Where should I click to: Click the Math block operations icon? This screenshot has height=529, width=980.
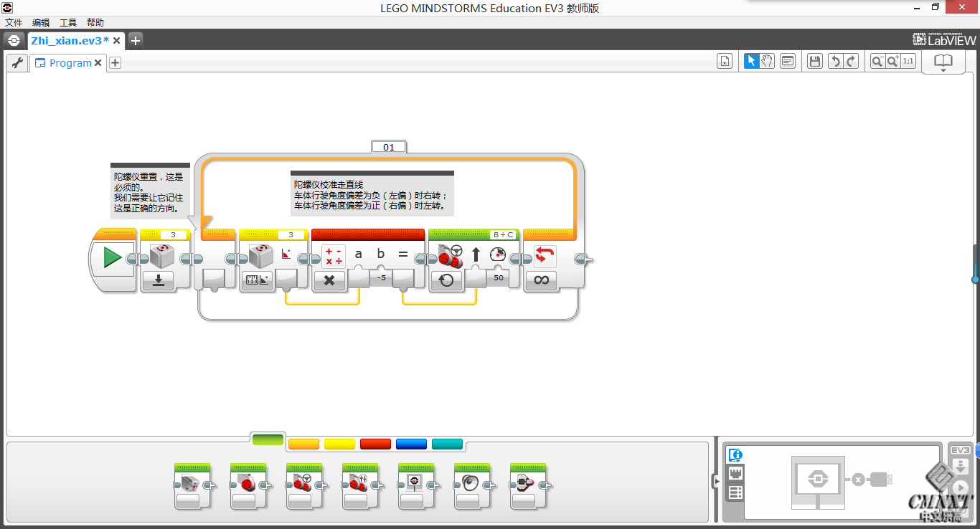[334, 256]
